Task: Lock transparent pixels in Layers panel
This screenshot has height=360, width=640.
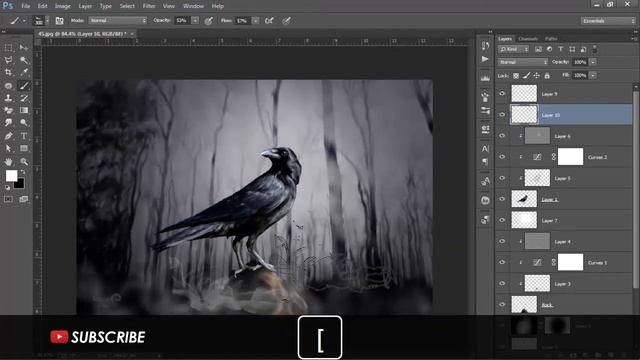Action: pos(516,76)
